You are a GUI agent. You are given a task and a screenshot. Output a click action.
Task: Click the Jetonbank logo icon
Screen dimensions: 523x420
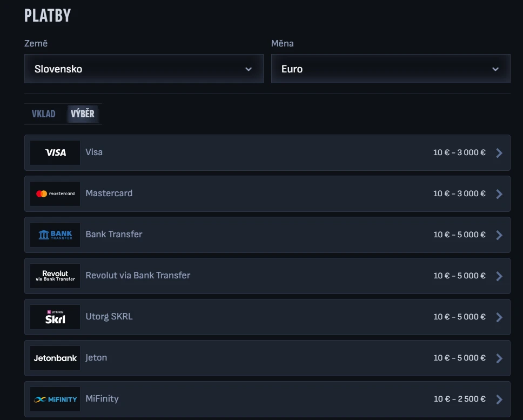(55, 358)
